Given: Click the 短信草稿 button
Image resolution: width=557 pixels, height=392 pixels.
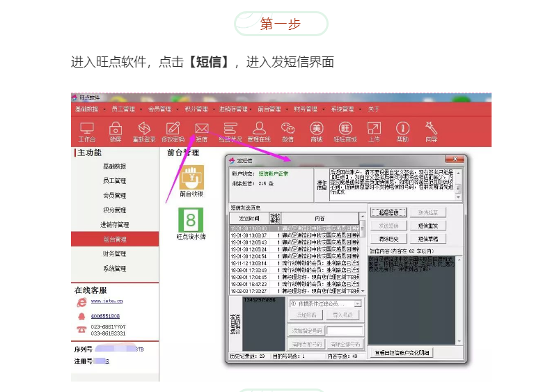Looking at the screenshot, I should 427,239.
